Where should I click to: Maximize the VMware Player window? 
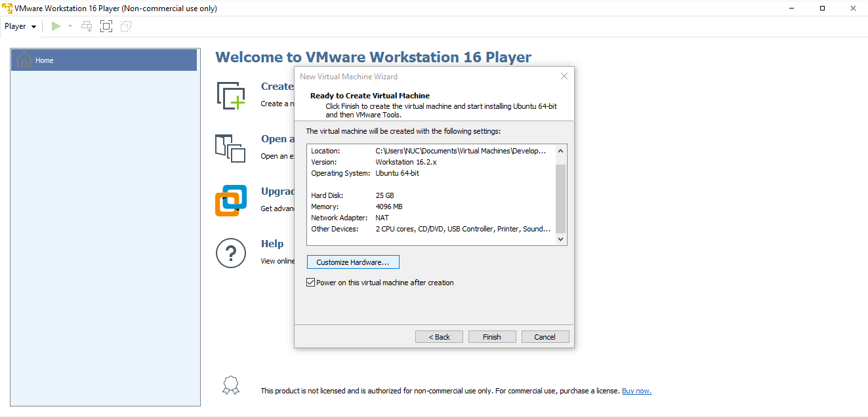823,8
